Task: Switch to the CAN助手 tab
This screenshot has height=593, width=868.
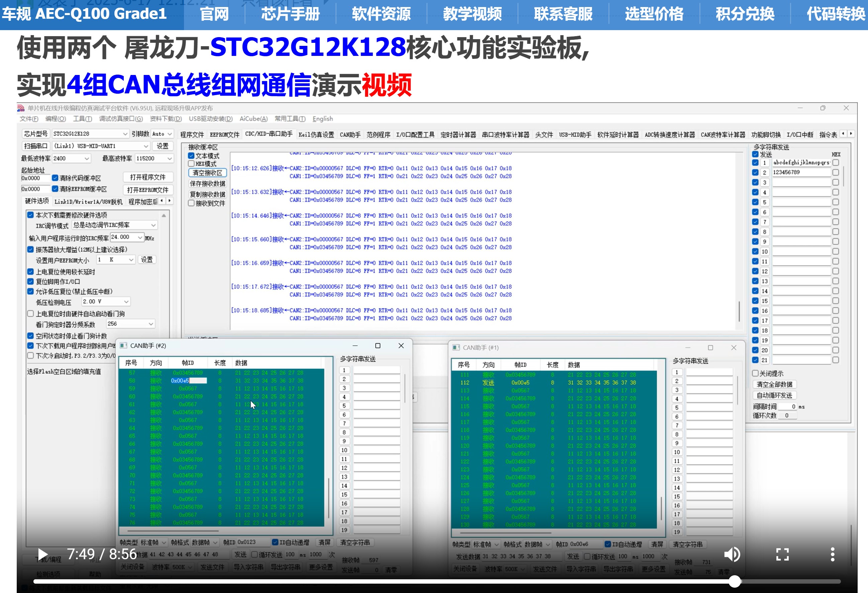Action: pos(350,135)
